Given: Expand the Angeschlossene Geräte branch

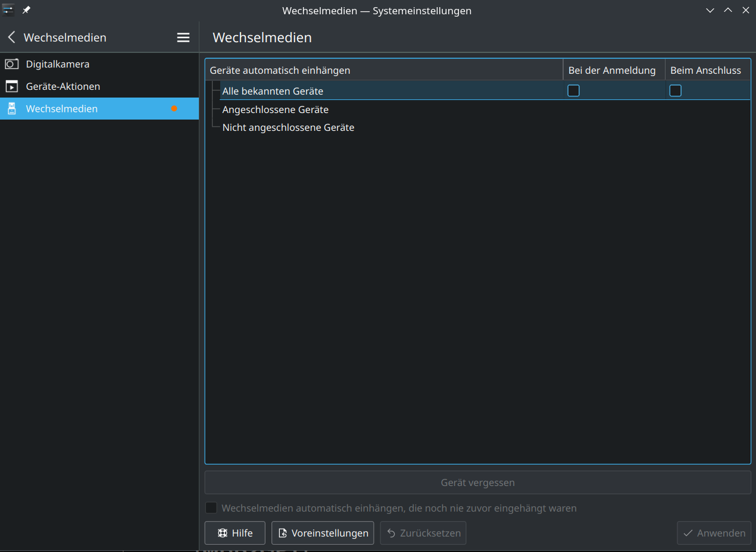Looking at the screenshot, I should pos(214,109).
